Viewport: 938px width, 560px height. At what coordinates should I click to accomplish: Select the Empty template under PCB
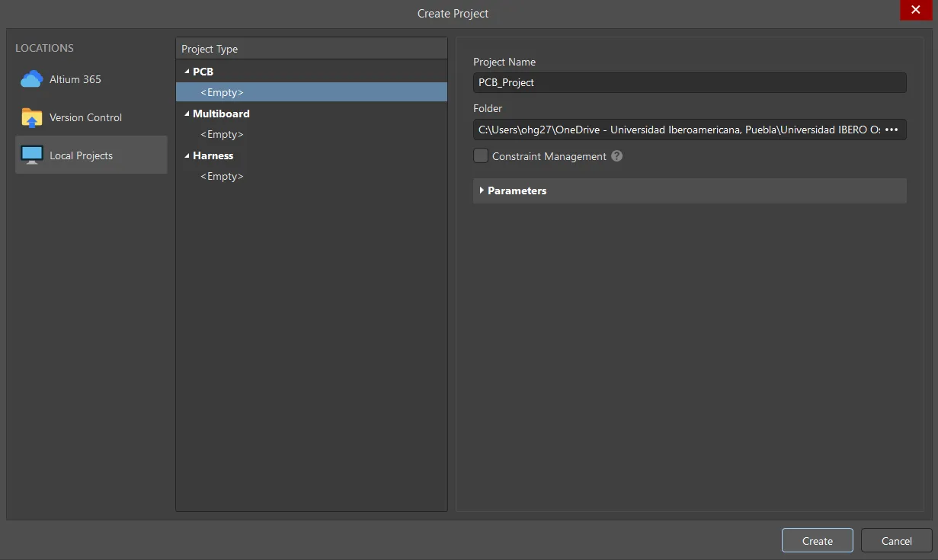click(222, 91)
